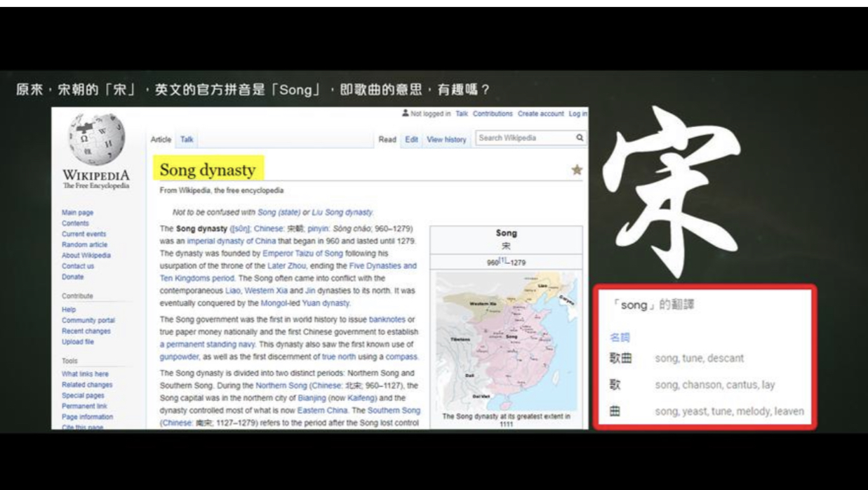
Task: Open Contents in sidebar
Action: (75, 223)
